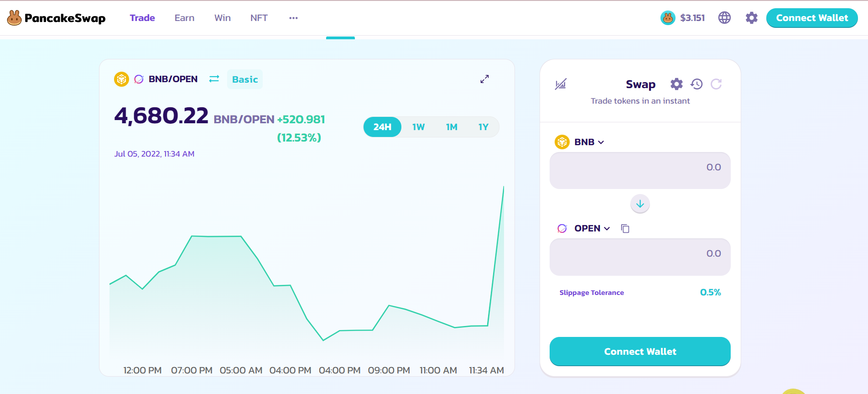Open the more options ellipsis menu
The width and height of the screenshot is (868, 394).
point(293,18)
